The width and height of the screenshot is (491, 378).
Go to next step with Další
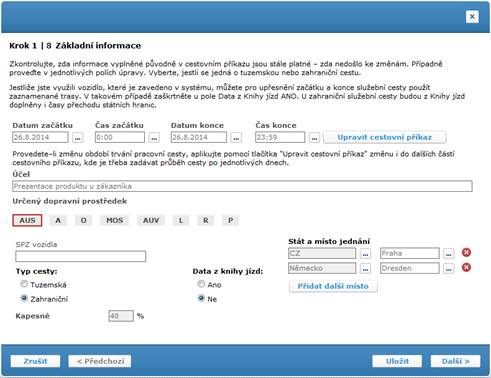455,361
